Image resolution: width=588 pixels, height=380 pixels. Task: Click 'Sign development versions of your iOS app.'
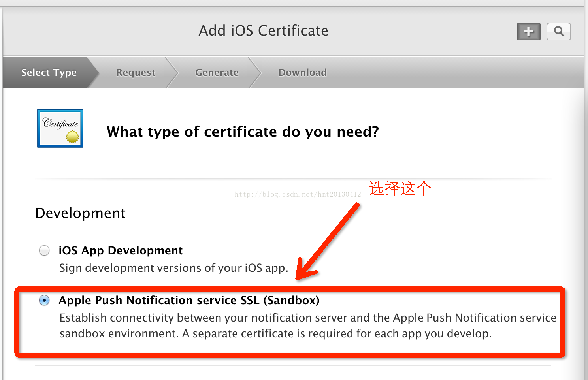(x=173, y=268)
